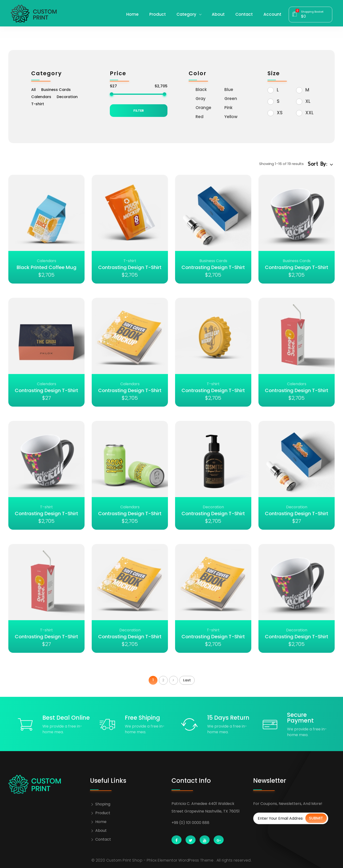Open the Google Plus icon in footer
Image resolution: width=343 pixels, height=868 pixels.
[x=219, y=840]
